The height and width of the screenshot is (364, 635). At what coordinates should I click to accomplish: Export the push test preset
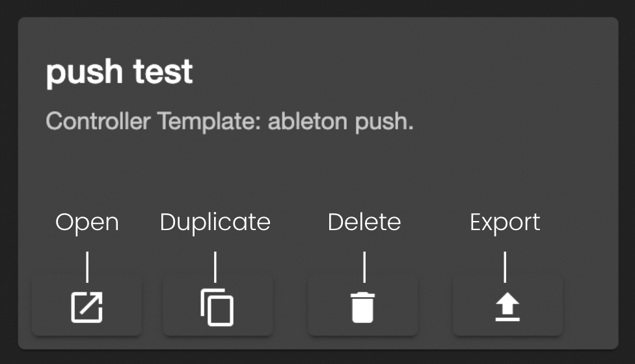pos(507,307)
